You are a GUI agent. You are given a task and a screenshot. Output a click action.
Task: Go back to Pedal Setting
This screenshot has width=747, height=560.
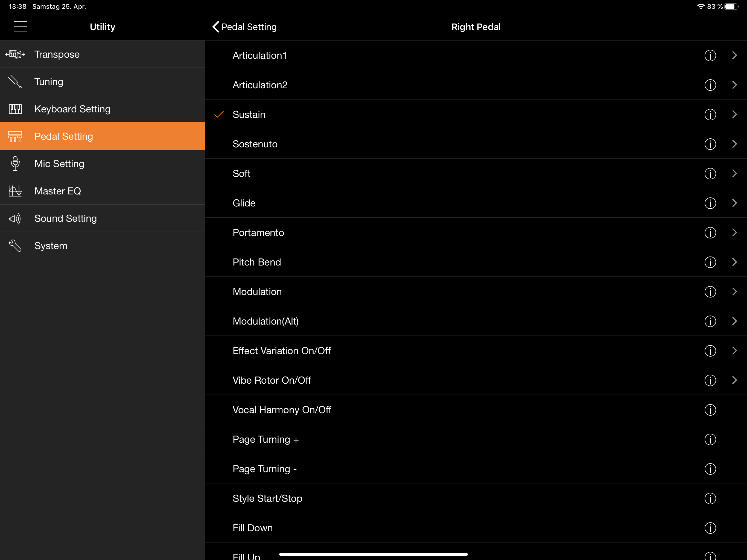click(244, 27)
